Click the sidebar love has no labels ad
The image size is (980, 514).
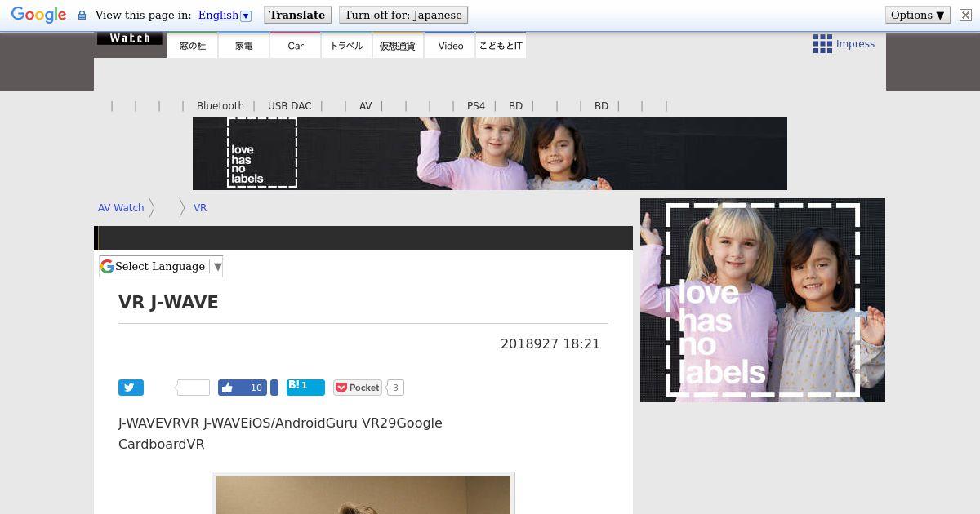point(763,300)
